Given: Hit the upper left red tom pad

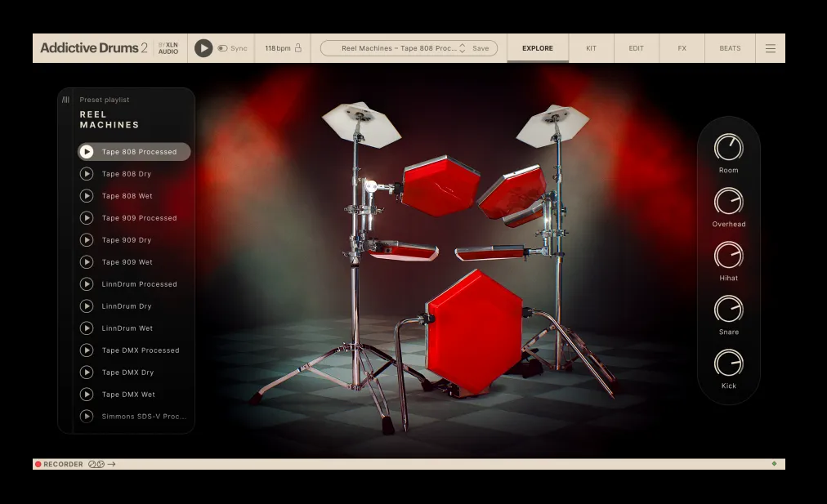Looking at the screenshot, I should click(440, 186).
